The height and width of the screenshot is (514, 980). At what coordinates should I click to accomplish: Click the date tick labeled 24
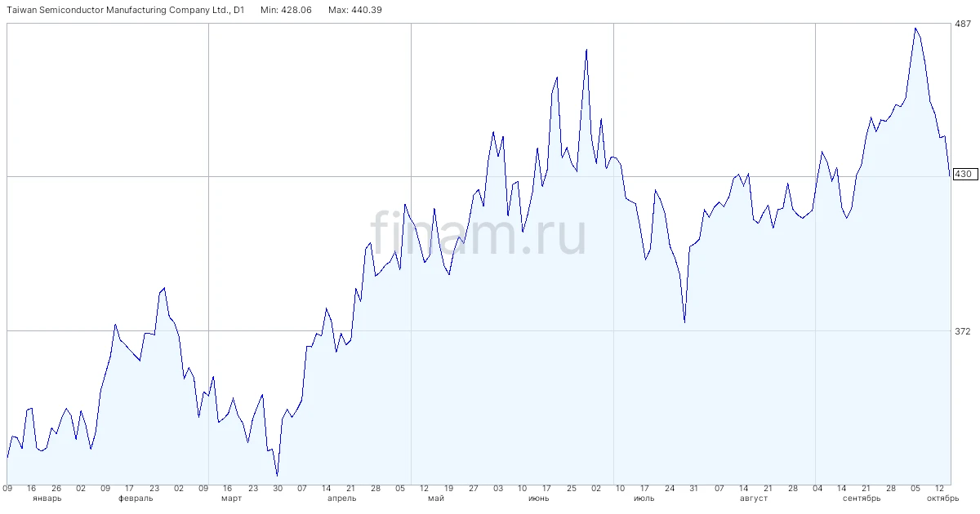click(670, 488)
